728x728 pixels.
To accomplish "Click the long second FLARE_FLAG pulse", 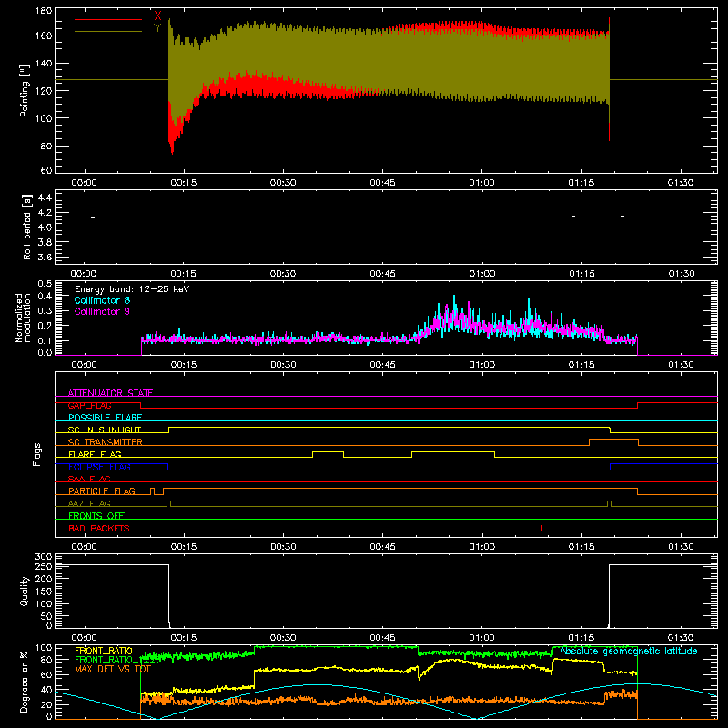I will click(x=453, y=454).
